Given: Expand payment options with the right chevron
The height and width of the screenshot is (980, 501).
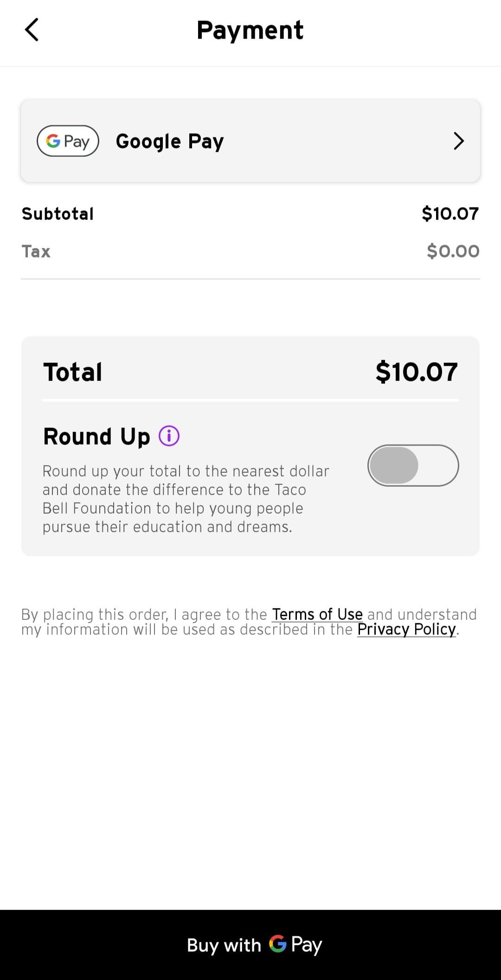Looking at the screenshot, I should 458,141.
